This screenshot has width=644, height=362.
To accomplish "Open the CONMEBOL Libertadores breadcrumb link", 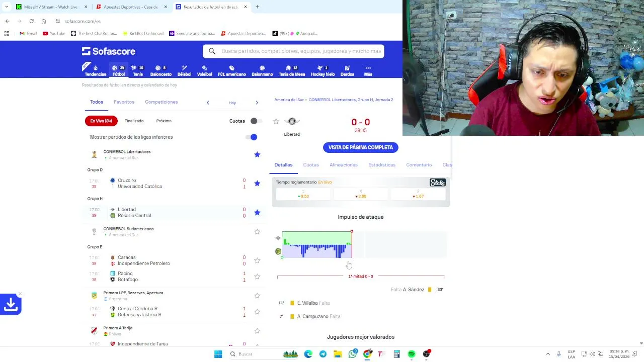I will (351, 100).
